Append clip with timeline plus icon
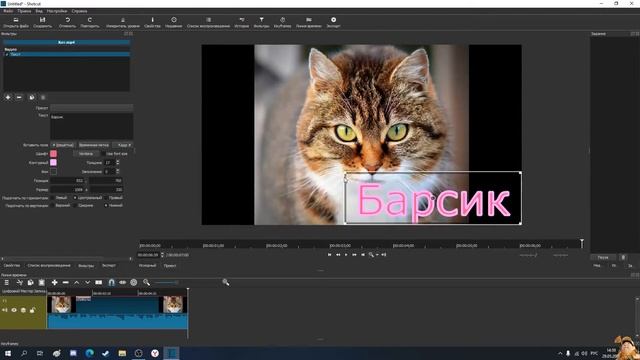 tap(54, 282)
